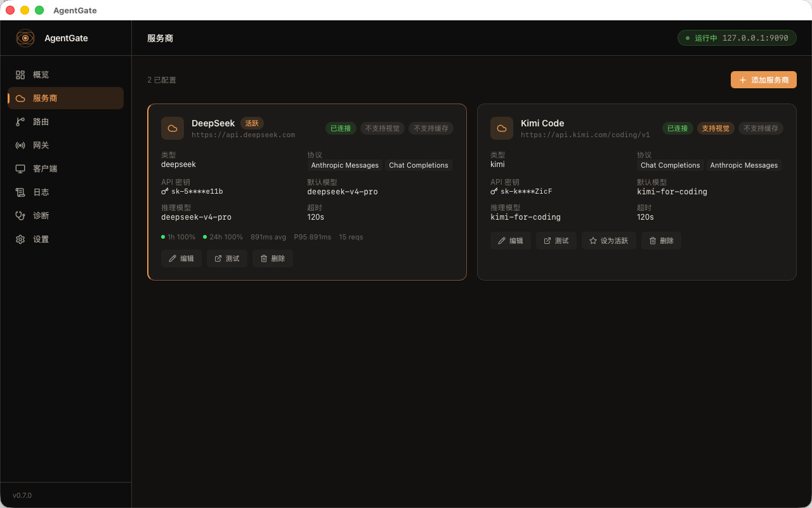Click the DeepSeek type value deepseek
Image resolution: width=812 pixels, height=508 pixels.
(x=178, y=164)
